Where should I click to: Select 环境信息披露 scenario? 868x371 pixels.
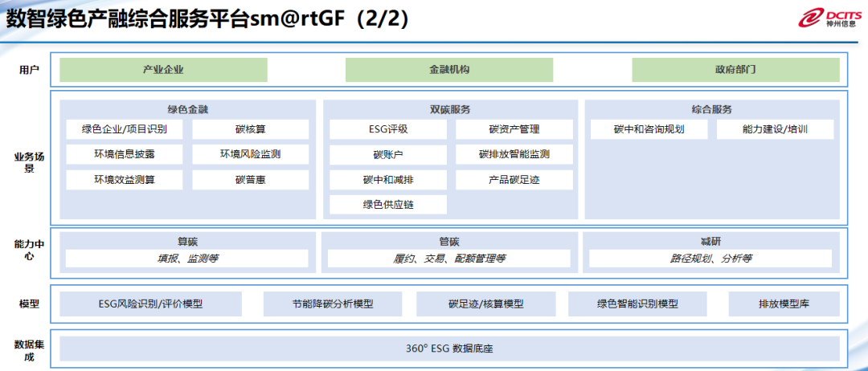pos(125,154)
